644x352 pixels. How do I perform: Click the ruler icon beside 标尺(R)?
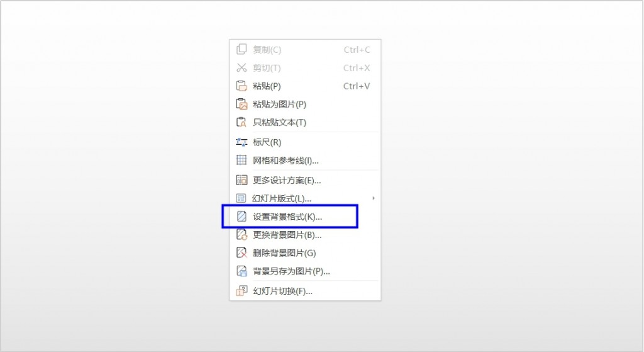point(241,142)
